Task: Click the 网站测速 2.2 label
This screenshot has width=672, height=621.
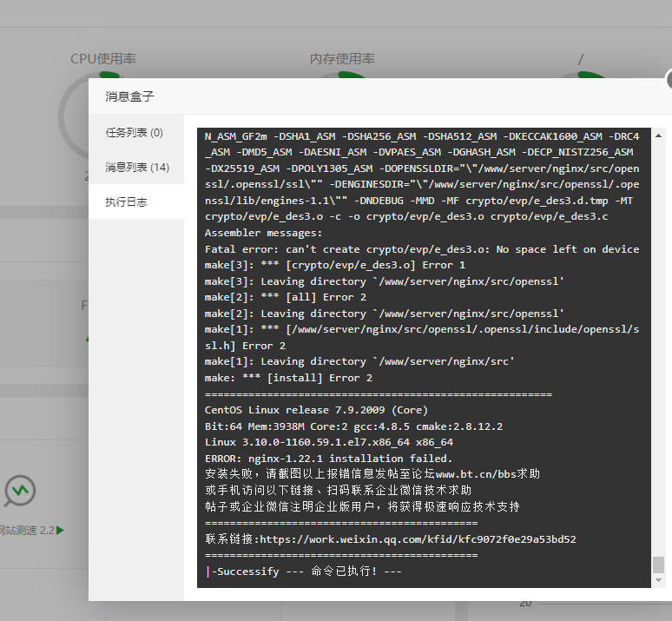Action: pyautogui.click(x=27, y=531)
